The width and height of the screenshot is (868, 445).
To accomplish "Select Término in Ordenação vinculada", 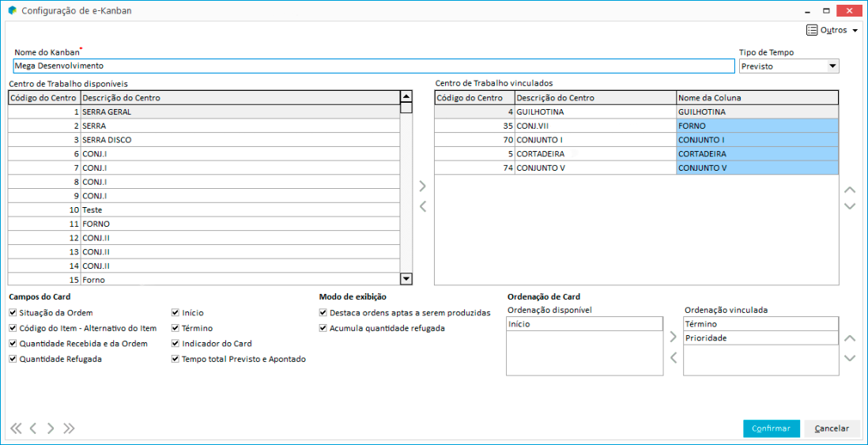I will pyautogui.click(x=761, y=324).
